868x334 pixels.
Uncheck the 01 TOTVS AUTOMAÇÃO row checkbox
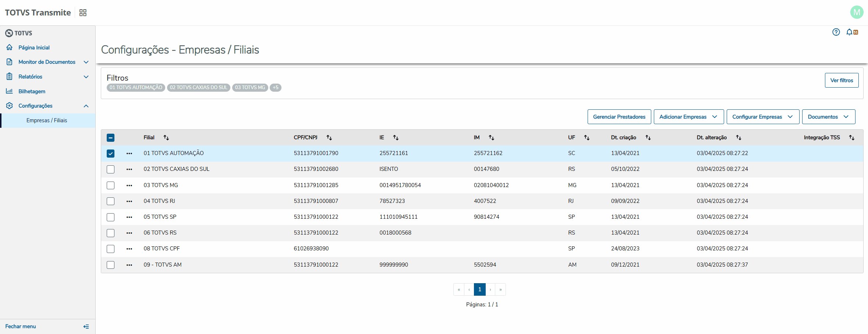pos(110,153)
